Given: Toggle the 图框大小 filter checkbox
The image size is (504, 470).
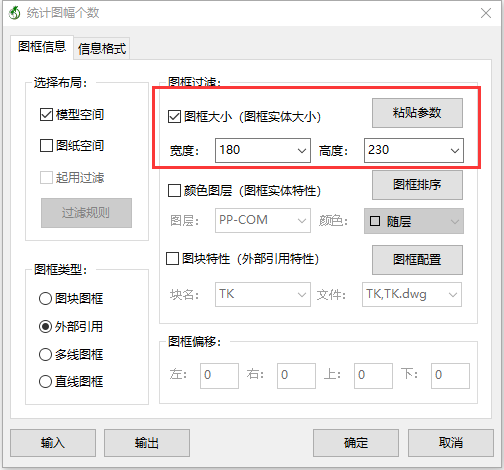Looking at the screenshot, I should 174,117.
